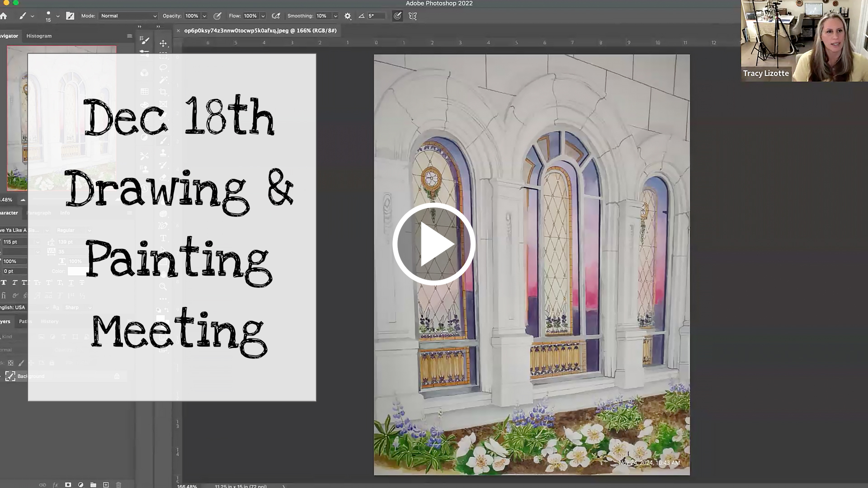Collapse the toolbar column chevrons
Screen dimensions: 868x488
coord(158,27)
